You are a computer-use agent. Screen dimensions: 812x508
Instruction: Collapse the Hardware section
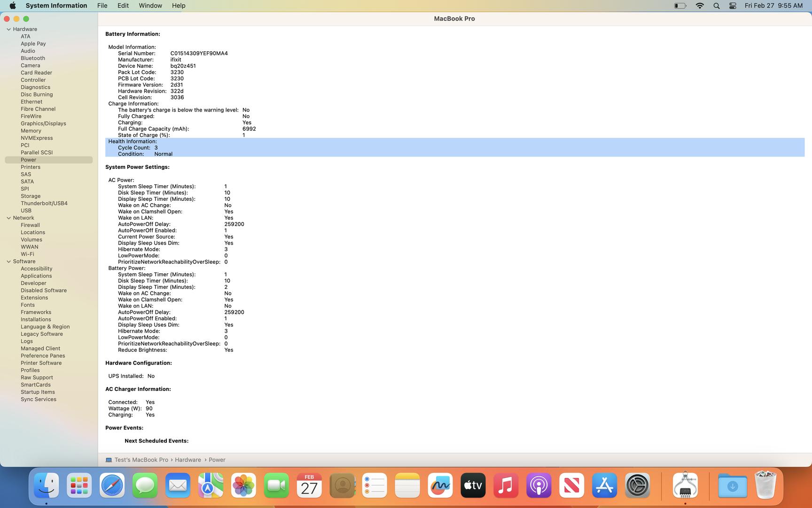click(8, 29)
